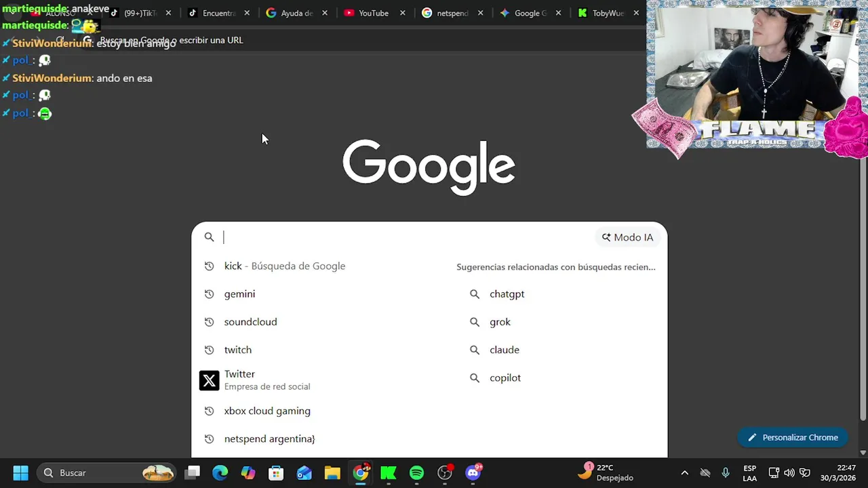Close the Google Gemini tab
This screenshot has height=488, width=868.
coord(558,13)
